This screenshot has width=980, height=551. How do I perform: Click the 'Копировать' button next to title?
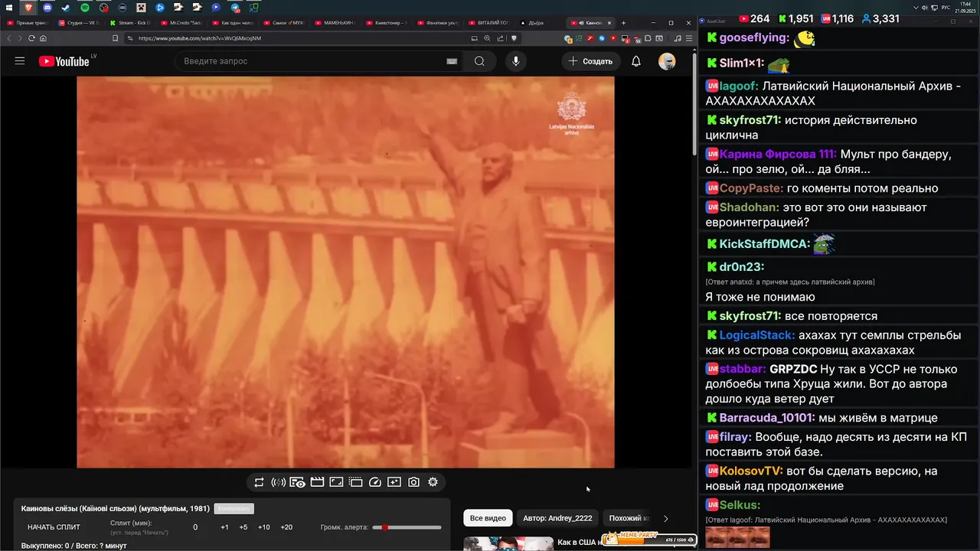(x=234, y=509)
